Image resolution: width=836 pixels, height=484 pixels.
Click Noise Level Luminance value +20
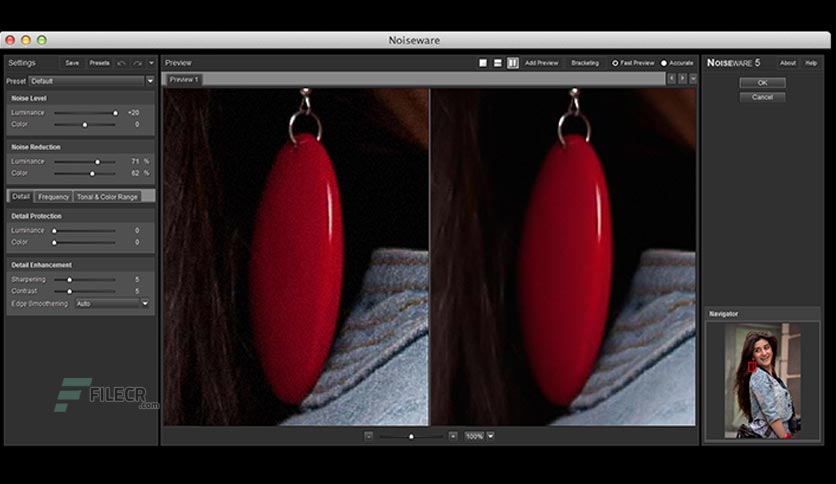tap(133, 113)
